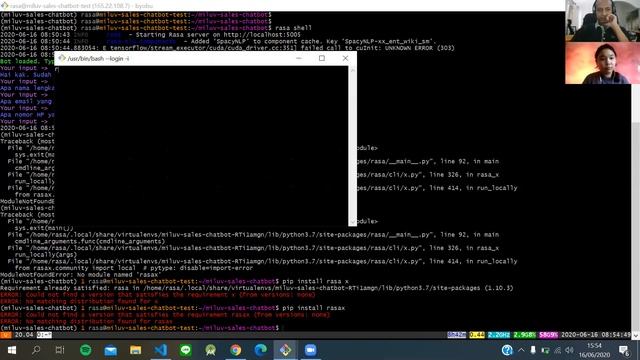Click the byobu CPU frequency indicator
Screen dimensions: 640x360
(x=499, y=335)
